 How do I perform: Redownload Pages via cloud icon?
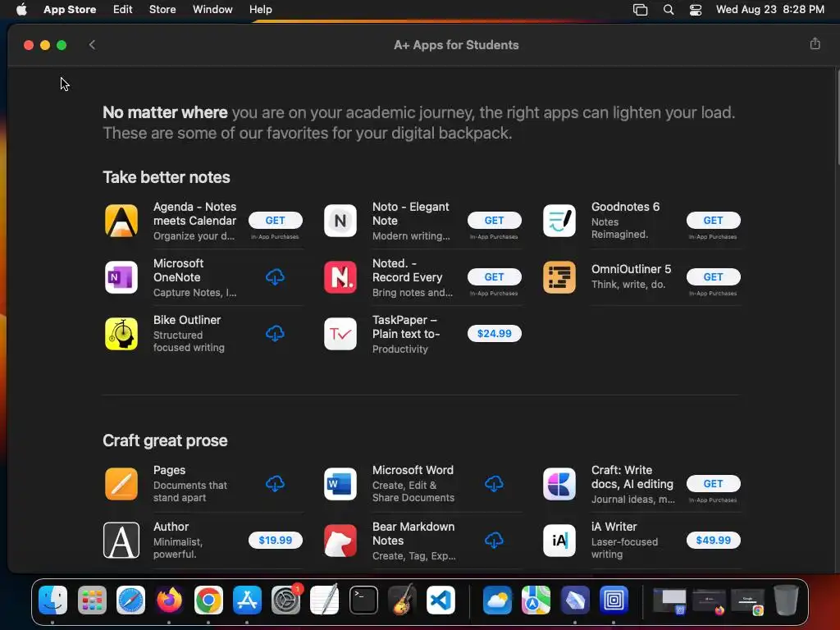pos(276,484)
